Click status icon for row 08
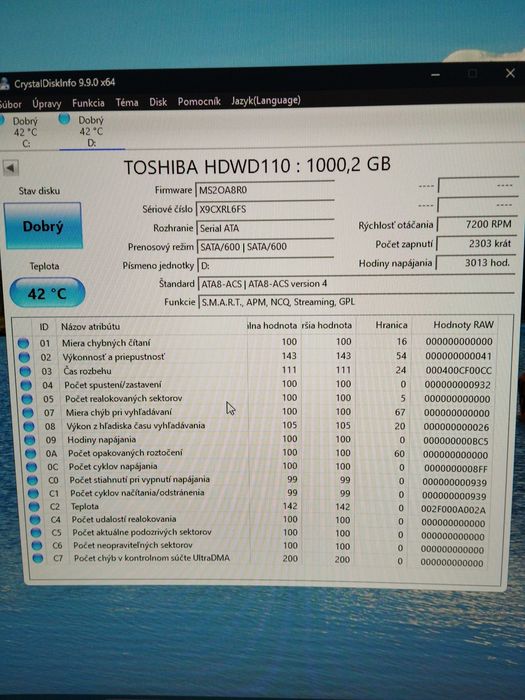This screenshot has width=525, height=700. [x=29, y=426]
